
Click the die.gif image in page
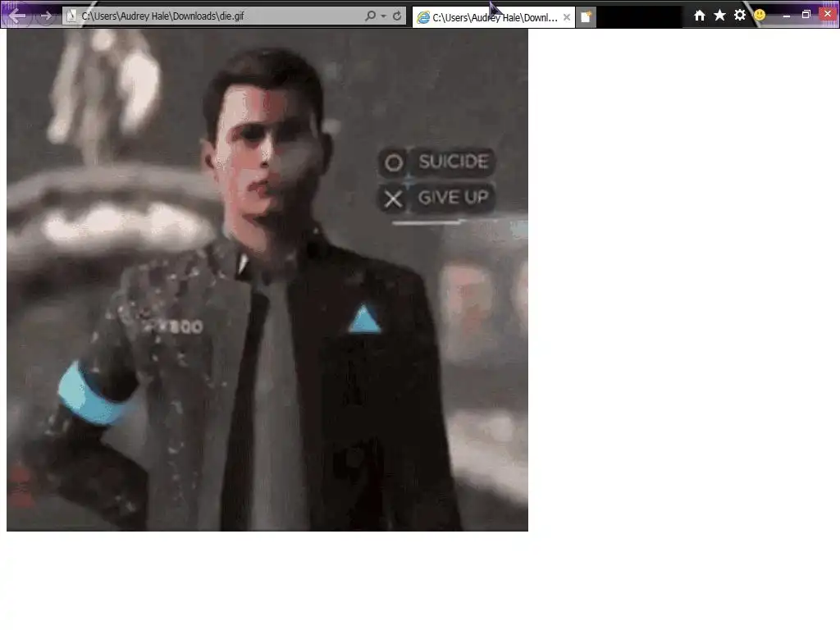click(267, 280)
